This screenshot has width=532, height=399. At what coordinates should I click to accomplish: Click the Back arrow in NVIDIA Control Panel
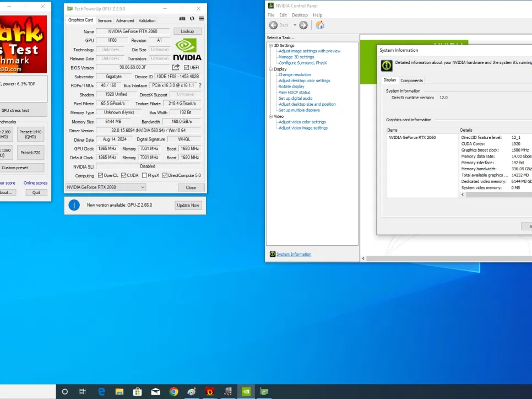point(274,25)
